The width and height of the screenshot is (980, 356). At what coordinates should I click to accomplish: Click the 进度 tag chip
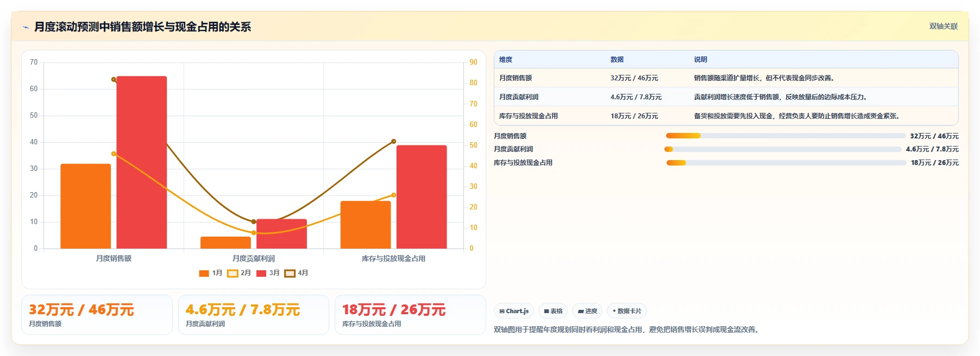[x=587, y=311]
